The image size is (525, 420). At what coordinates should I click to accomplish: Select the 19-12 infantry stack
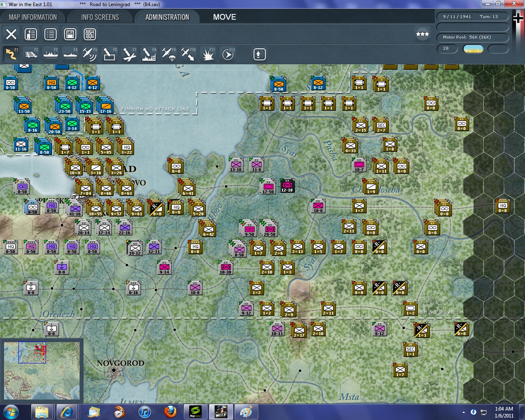click(135, 249)
